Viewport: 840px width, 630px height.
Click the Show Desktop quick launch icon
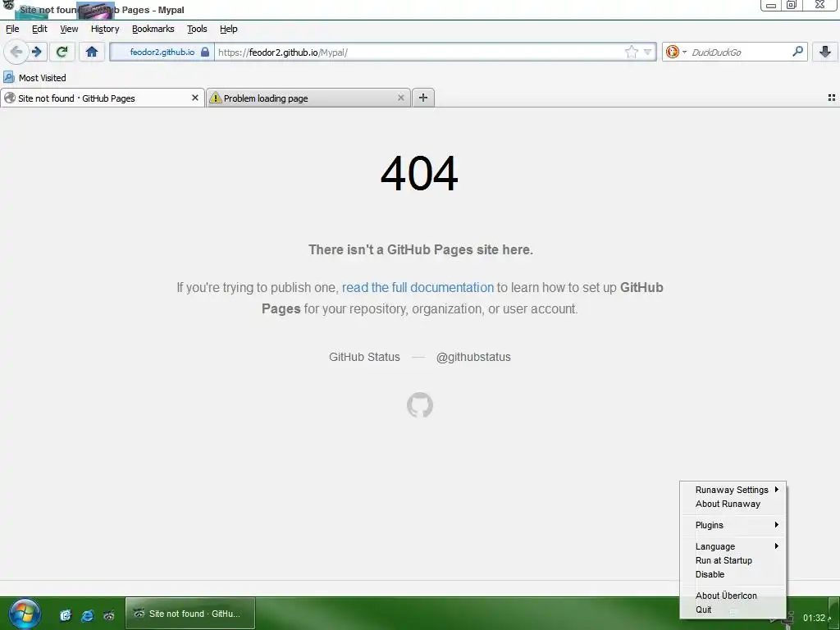(66, 615)
